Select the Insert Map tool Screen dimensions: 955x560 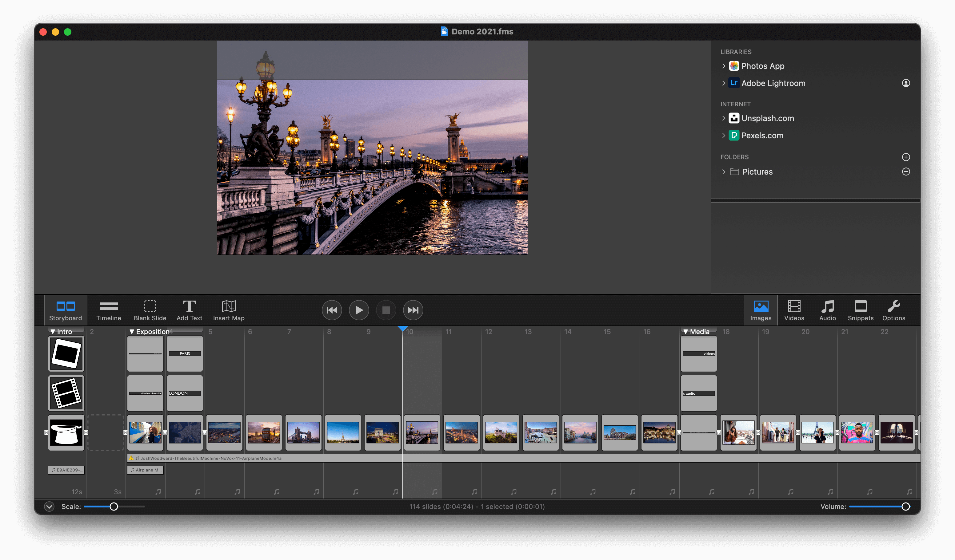coord(228,309)
